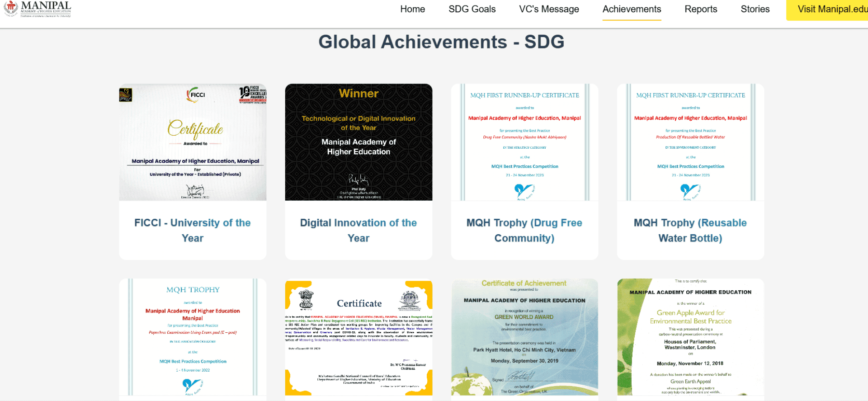Open the Reports menu item
The width and height of the screenshot is (868, 401).
(701, 9)
